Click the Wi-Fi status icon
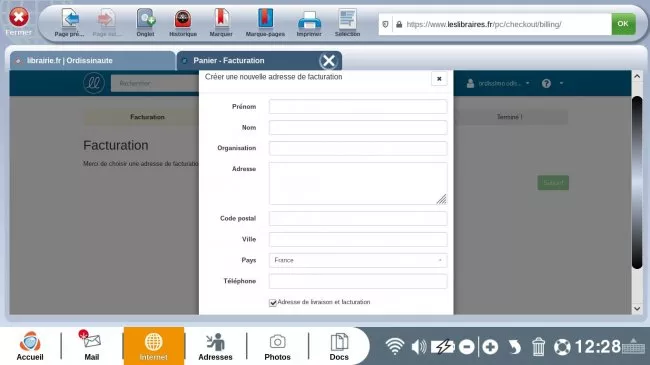The image size is (650, 365). (395, 346)
